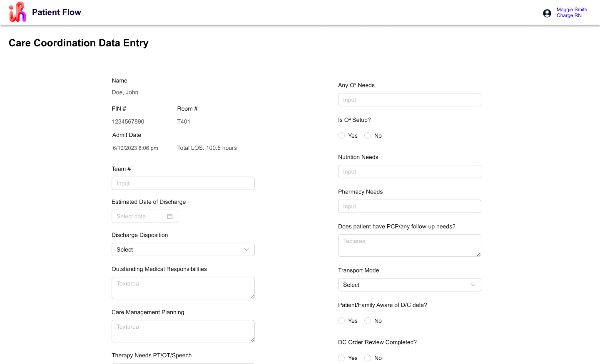Select No for Is O² Setup
600x364 pixels.
368,136
